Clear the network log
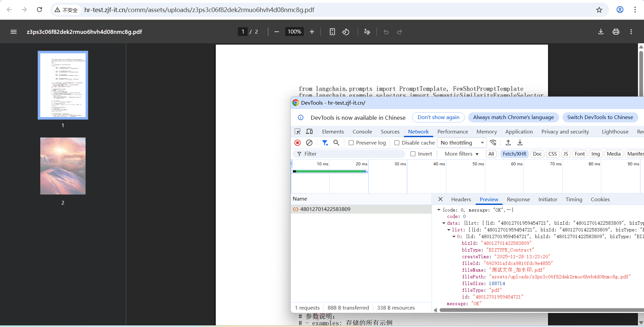The image size is (644, 327). (309, 143)
